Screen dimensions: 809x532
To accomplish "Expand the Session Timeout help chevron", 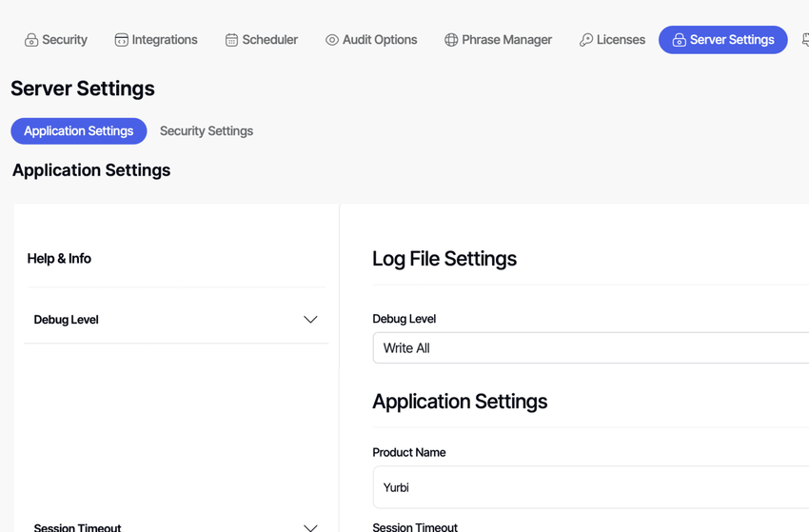I will click(310, 526).
